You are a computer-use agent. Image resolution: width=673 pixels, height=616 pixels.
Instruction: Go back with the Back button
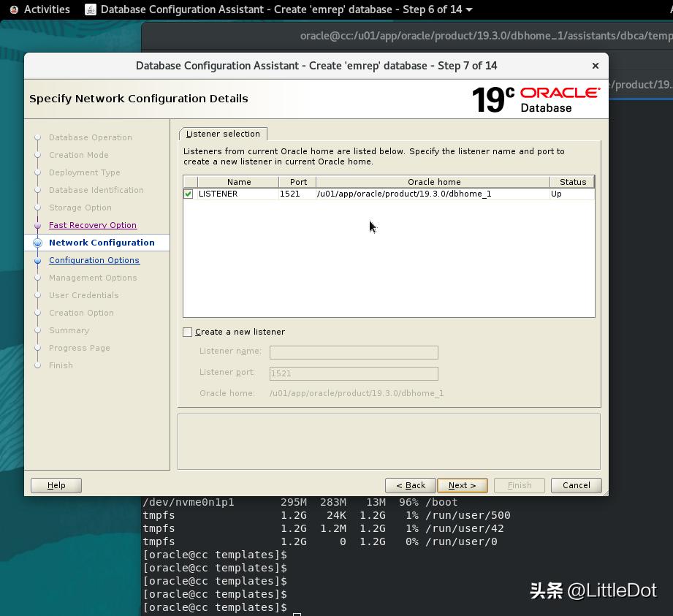pyautogui.click(x=411, y=485)
